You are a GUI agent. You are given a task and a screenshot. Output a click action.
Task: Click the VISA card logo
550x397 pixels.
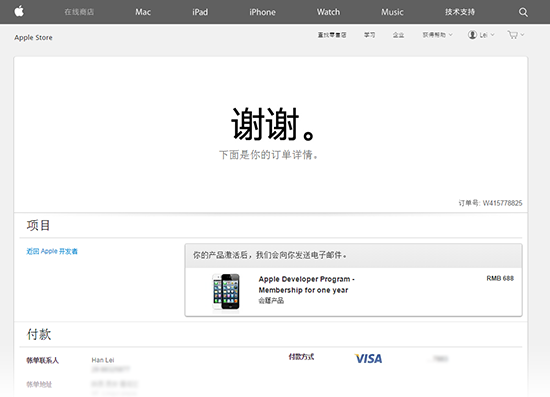click(x=368, y=358)
